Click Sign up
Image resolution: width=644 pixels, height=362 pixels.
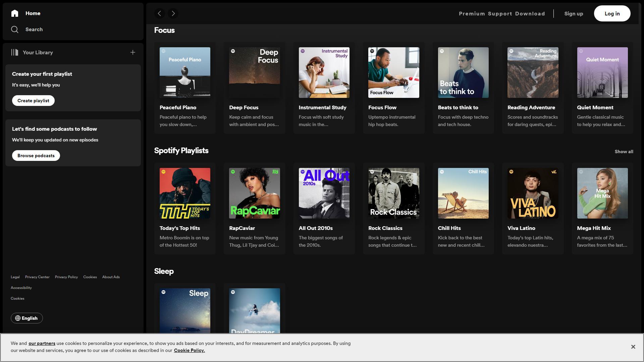[574, 14]
